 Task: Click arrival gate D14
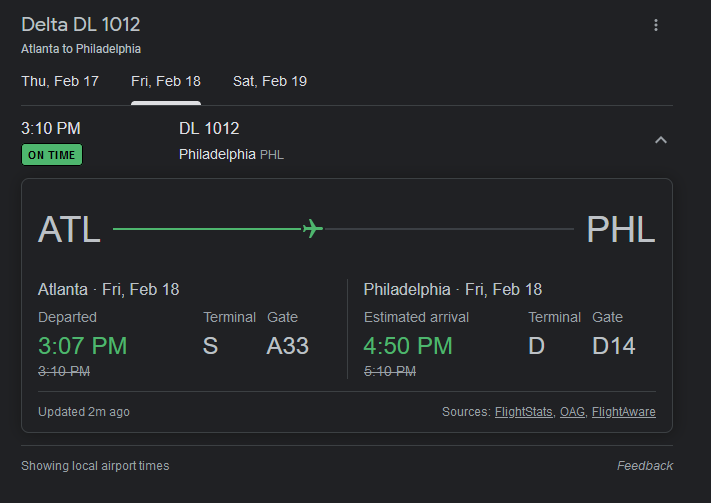(613, 346)
